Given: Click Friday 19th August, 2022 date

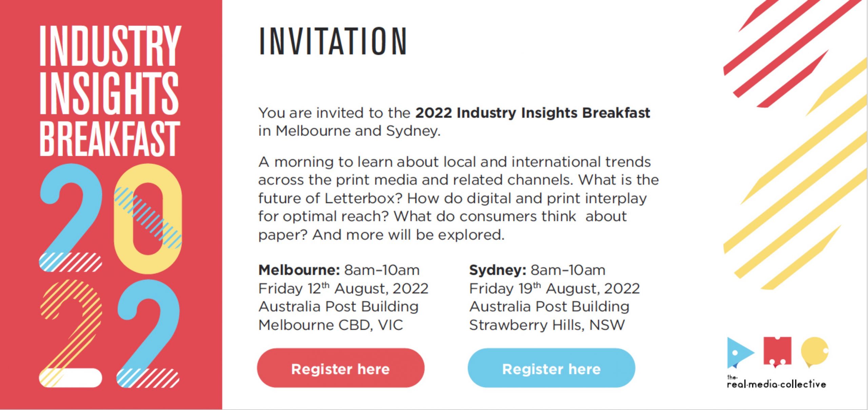Looking at the screenshot, I should click(554, 288).
